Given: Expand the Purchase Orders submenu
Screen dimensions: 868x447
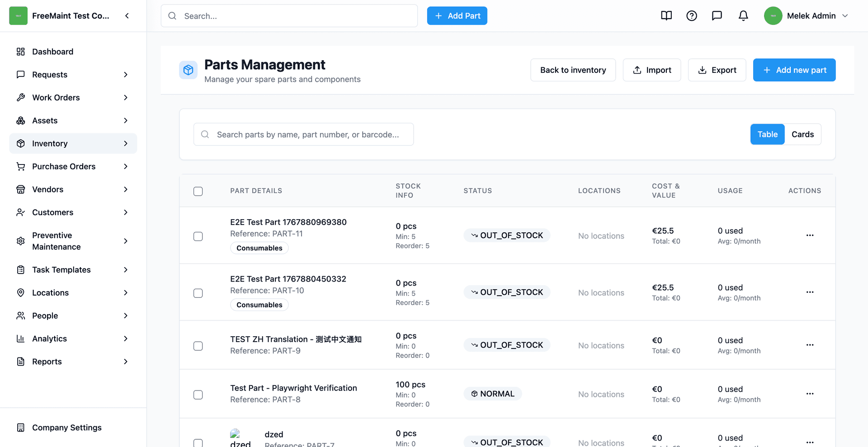Looking at the screenshot, I should tap(73, 166).
